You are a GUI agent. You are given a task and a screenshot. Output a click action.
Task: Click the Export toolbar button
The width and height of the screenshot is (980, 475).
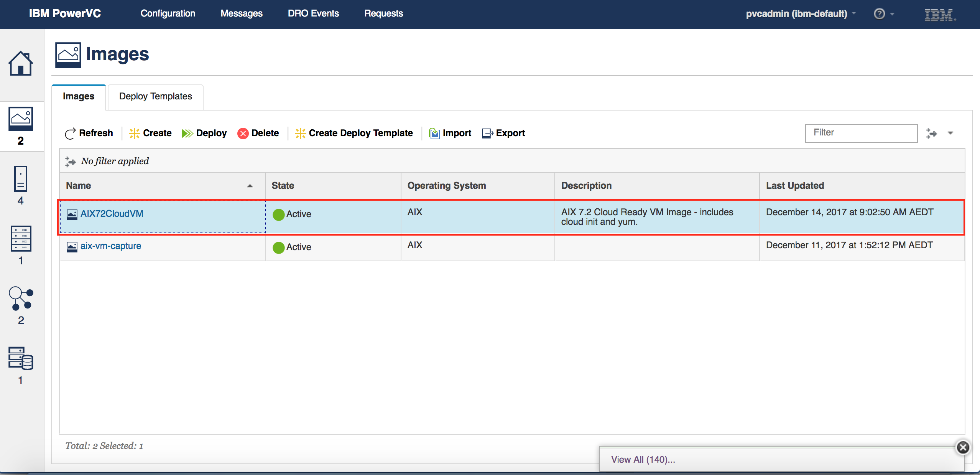click(503, 133)
